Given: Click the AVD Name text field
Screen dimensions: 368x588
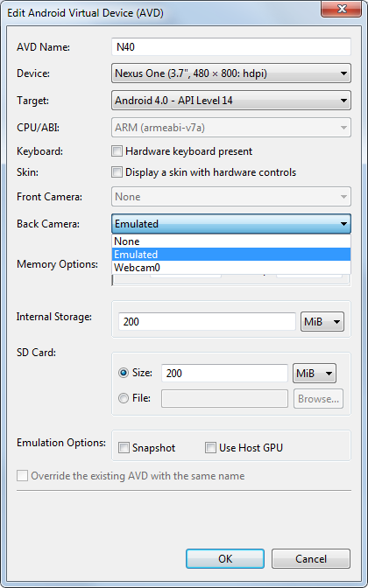Looking at the screenshot, I should (x=231, y=47).
